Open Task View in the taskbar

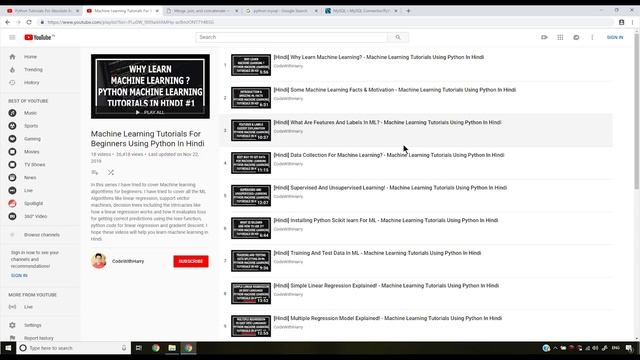(139, 348)
